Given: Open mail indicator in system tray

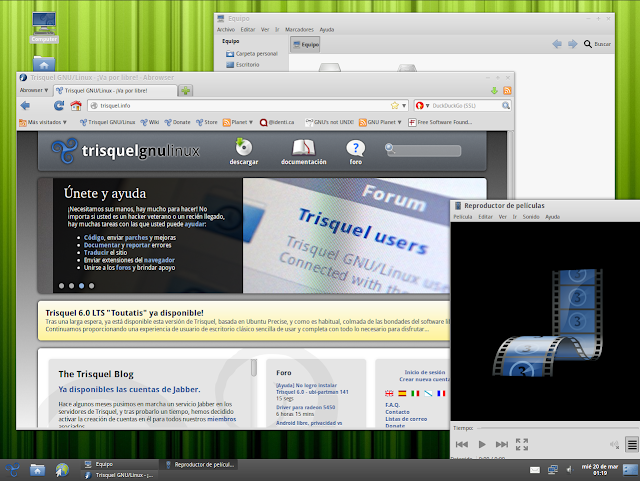Looking at the screenshot, I should pos(535,470).
